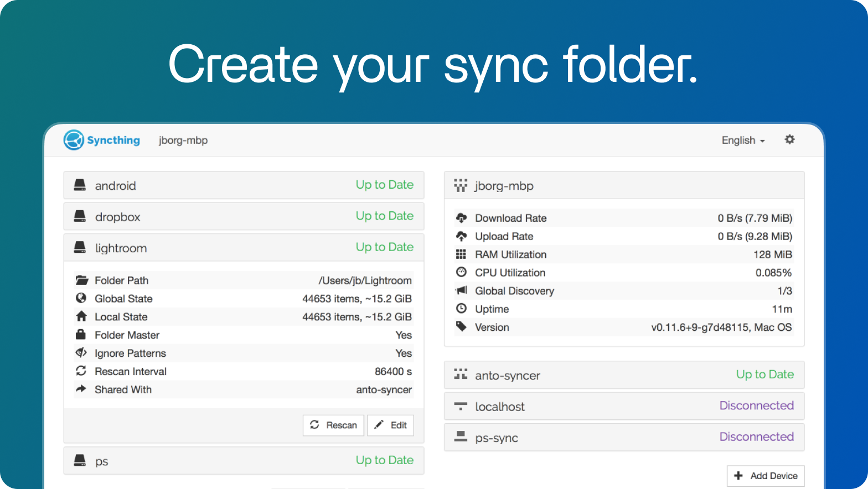Open the settings gear menu
The image size is (868, 489).
789,139
